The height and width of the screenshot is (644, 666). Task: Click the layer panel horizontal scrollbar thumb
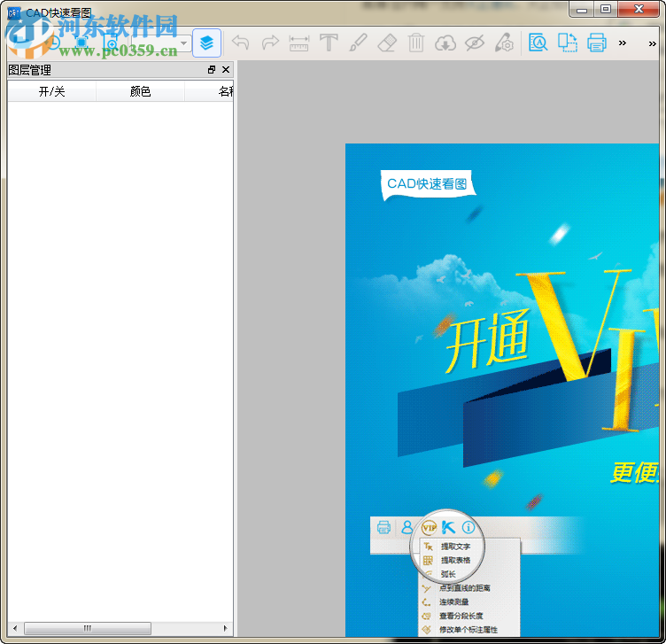coord(87,628)
